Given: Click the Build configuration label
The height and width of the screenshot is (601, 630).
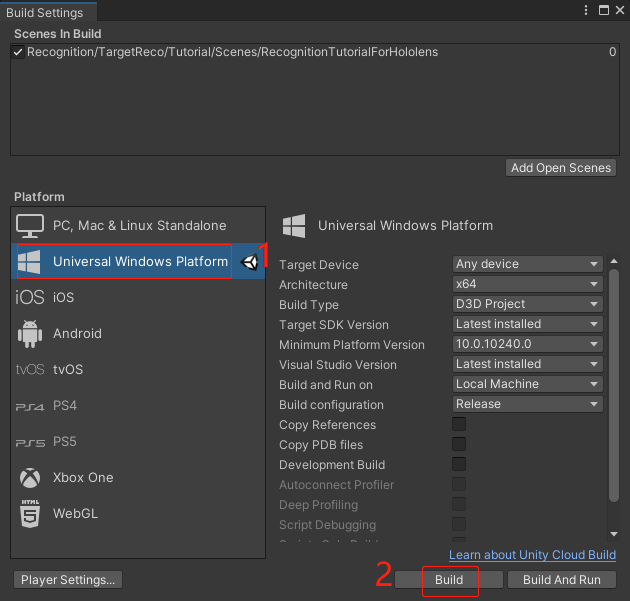Looking at the screenshot, I should coord(331,405).
